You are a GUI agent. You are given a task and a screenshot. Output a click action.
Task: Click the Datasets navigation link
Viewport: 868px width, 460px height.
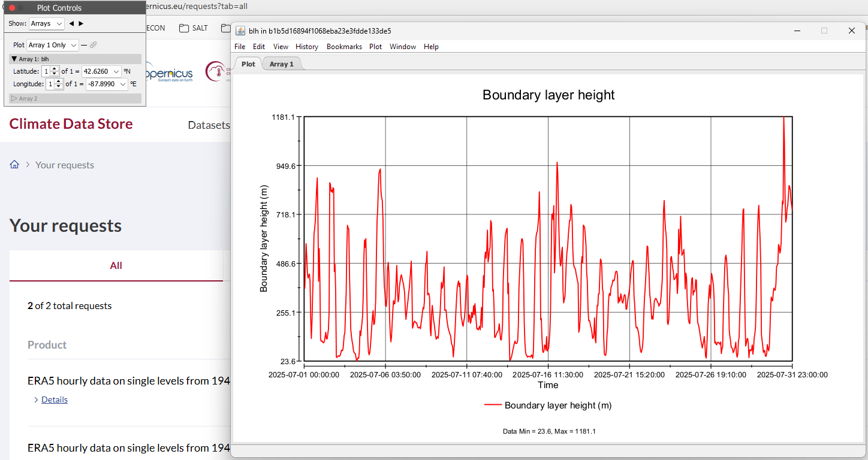[x=209, y=125]
